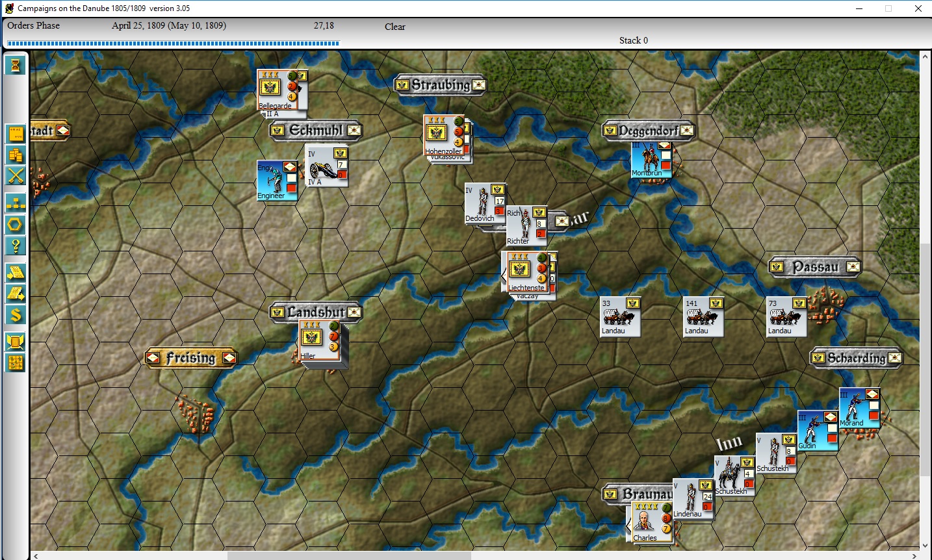Image resolution: width=932 pixels, height=560 pixels.
Task: Select the Landau wagon train numbered 73
Action: (x=787, y=317)
